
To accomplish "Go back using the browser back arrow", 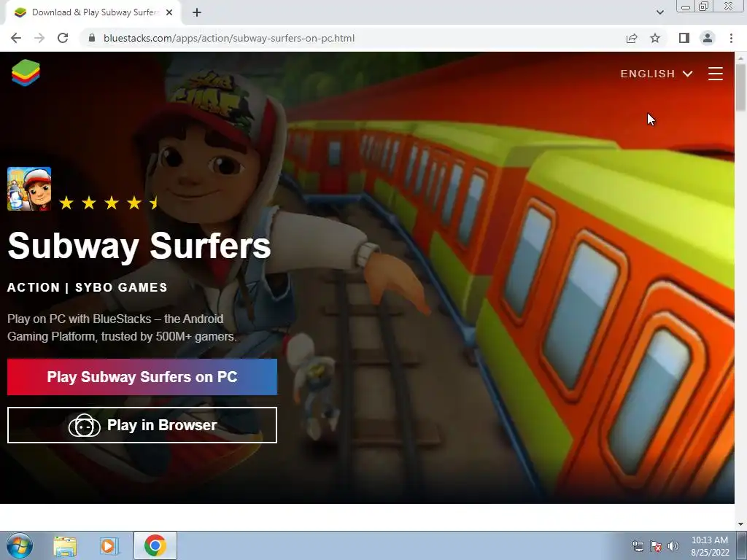I will point(16,38).
